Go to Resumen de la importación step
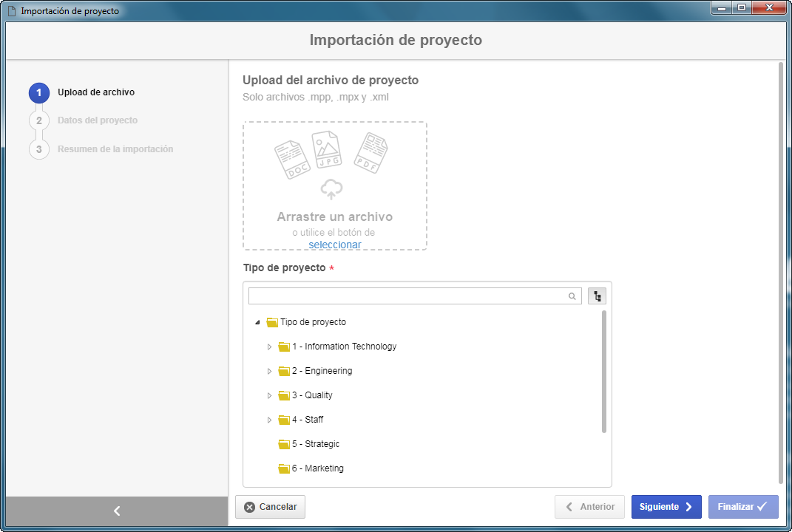This screenshot has height=532, width=792. tap(115, 149)
